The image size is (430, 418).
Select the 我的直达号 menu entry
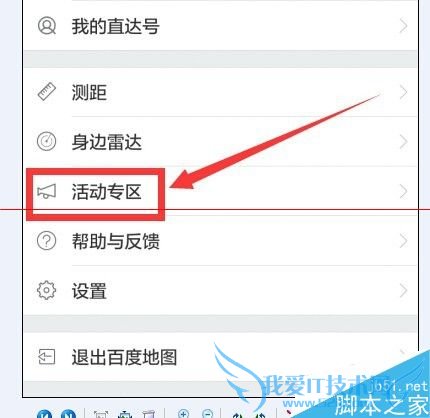point(221,26)
